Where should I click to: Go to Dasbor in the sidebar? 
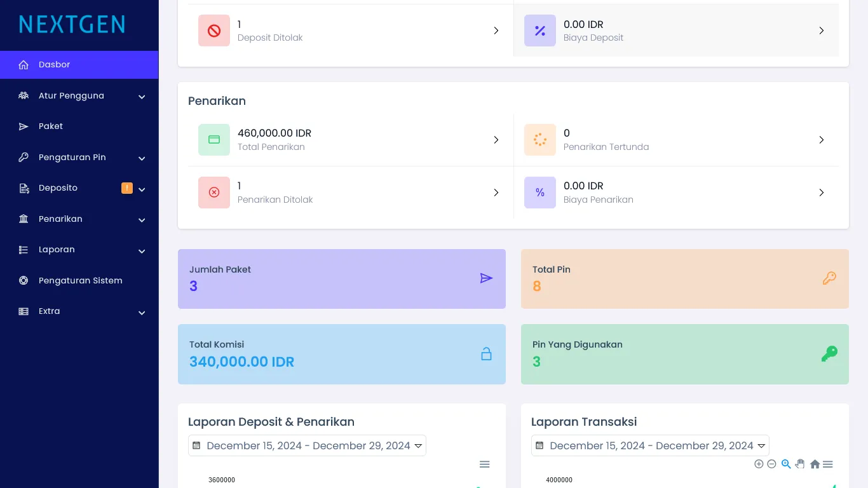tap(79, 65)
